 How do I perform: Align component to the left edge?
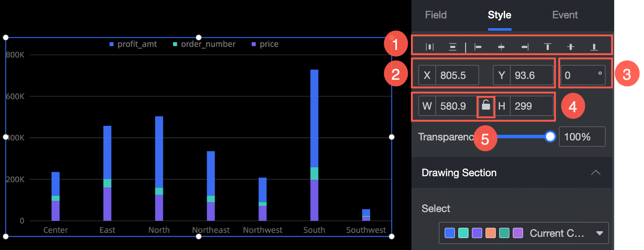click(478, 47)
